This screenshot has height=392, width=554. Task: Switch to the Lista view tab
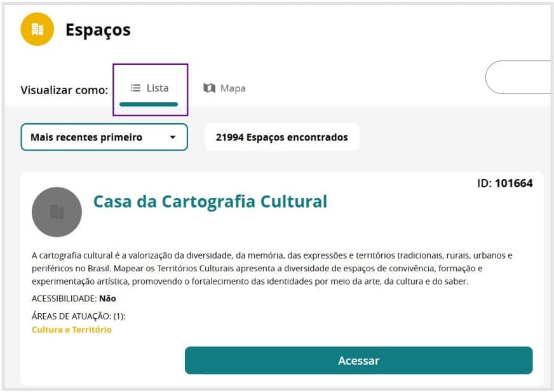click(150, 88)
